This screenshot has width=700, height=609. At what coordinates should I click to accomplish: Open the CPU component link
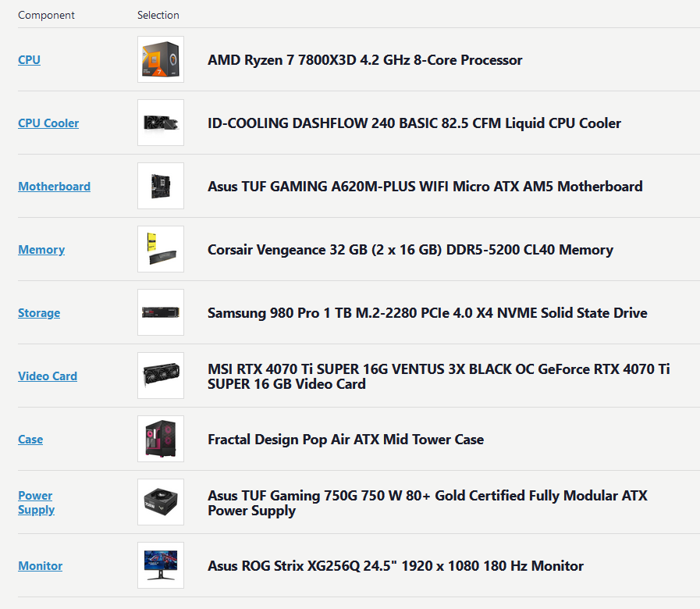point(29,60)
